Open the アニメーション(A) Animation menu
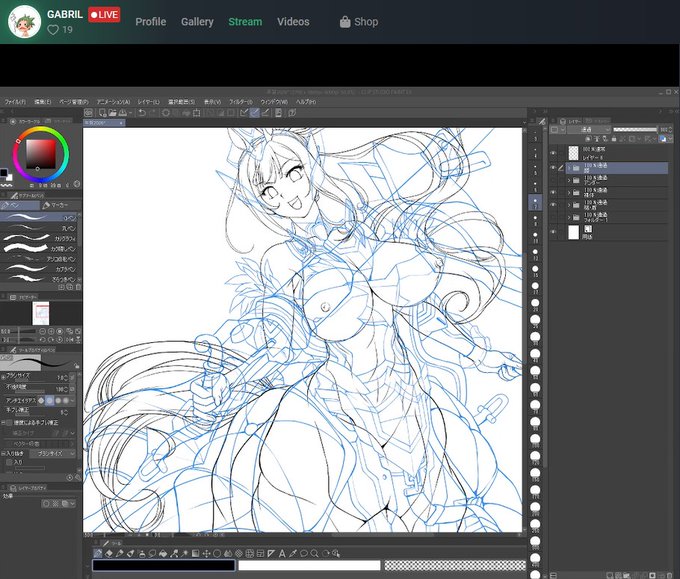The image size is (680, 579). [x=113, y=102]
